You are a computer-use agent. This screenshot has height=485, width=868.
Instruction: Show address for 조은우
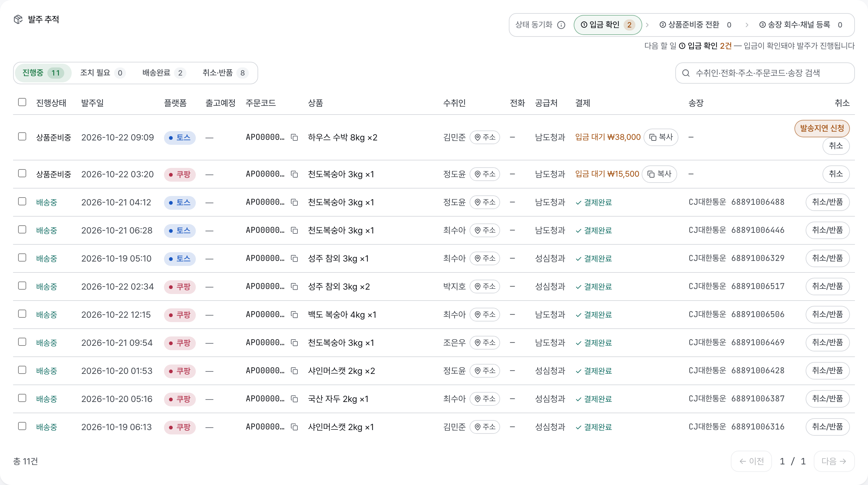[x=485, y=343]
